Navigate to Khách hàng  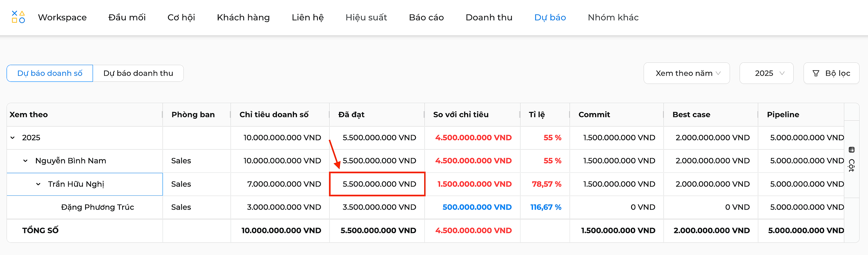tap(243, 17)
